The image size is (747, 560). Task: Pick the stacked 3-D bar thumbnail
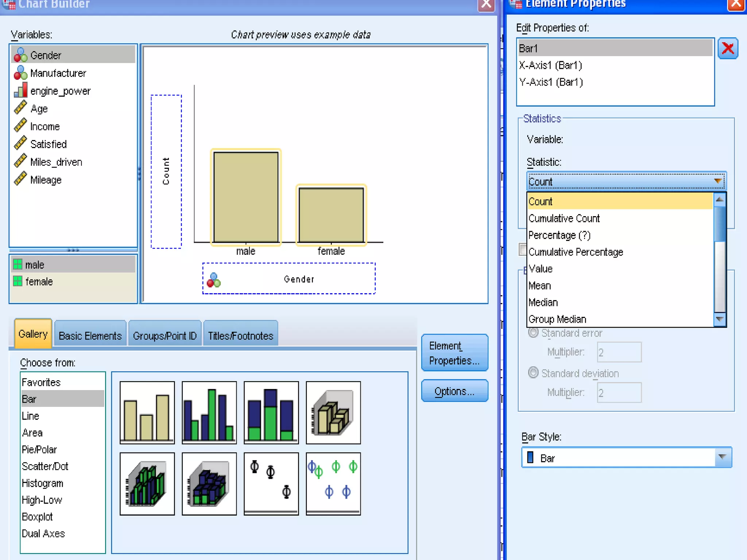[x=209, y=483]
